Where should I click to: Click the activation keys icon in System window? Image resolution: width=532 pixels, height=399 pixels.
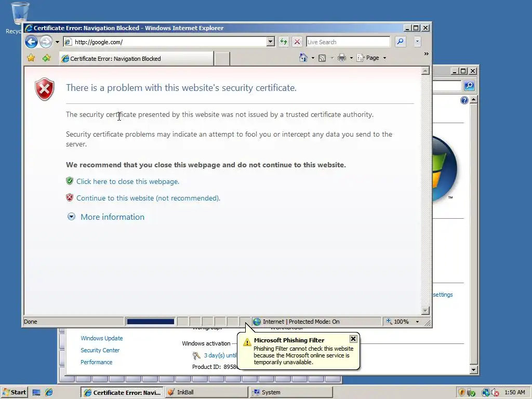(x=196, y=355)
